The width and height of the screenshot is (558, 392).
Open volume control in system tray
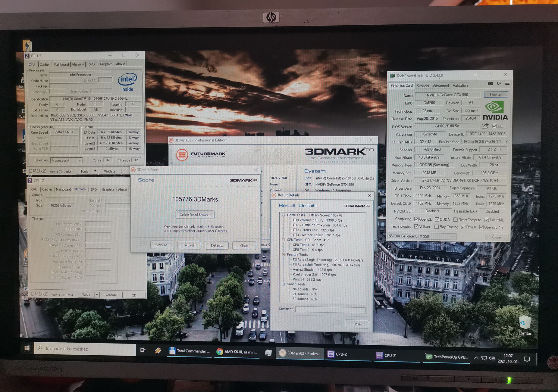tap(492, 358)
